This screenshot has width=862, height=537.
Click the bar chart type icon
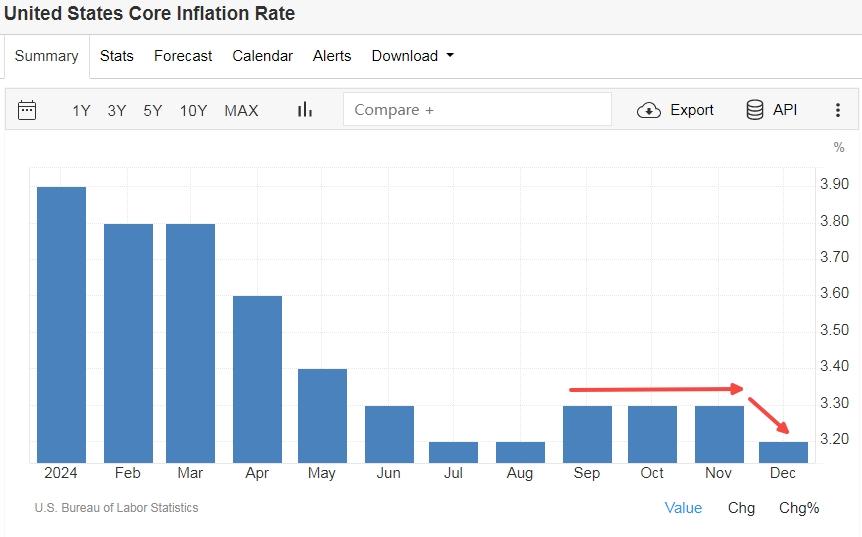305,110
